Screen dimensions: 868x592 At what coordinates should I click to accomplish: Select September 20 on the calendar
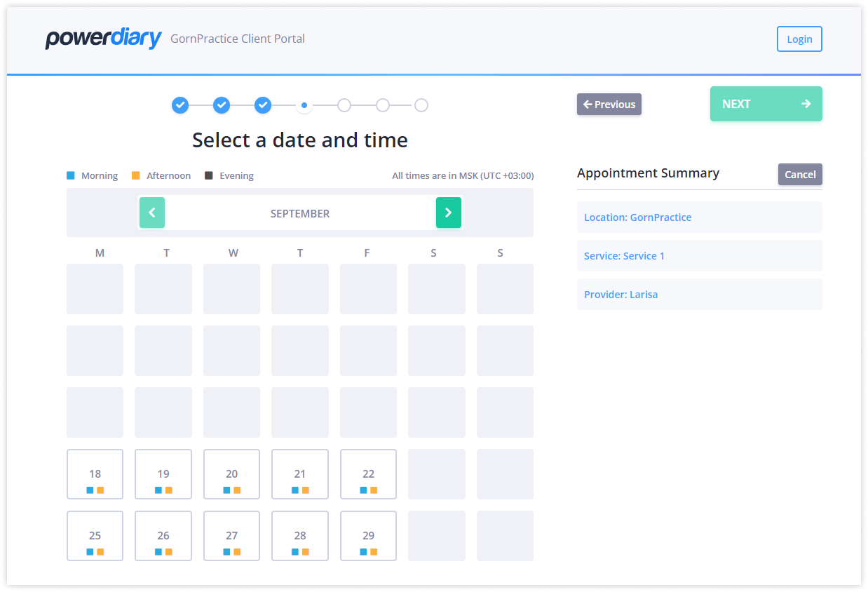pos(232,474)
